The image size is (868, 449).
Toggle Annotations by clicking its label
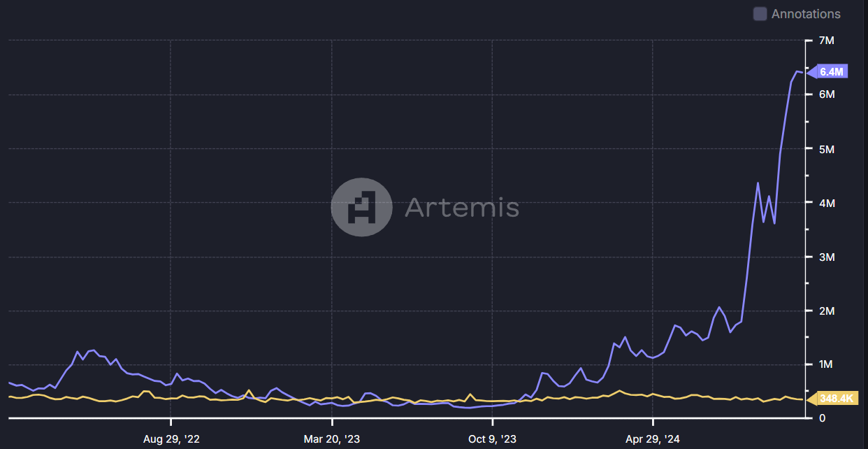[x=806, y=13]
